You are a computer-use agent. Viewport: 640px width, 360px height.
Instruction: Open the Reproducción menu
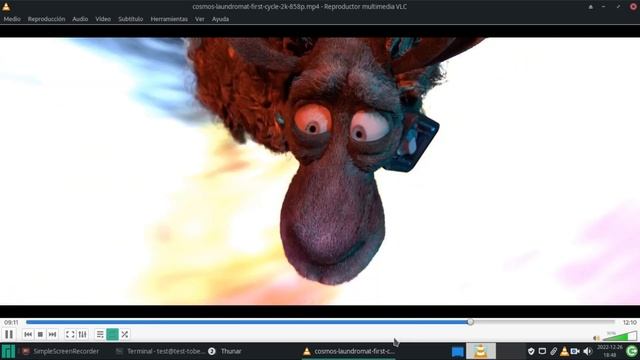click(x=46, y=19)
